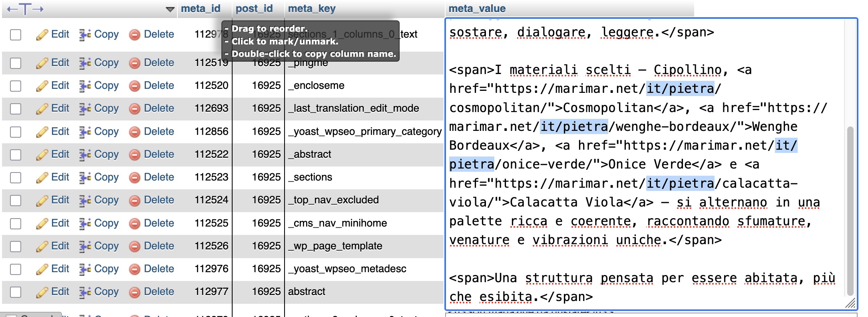The height and width of the screenshot is (317, 868).
Task: Check the _yoast_wpseo_primary_category row checkbox
Action: [x=16, y=132]
